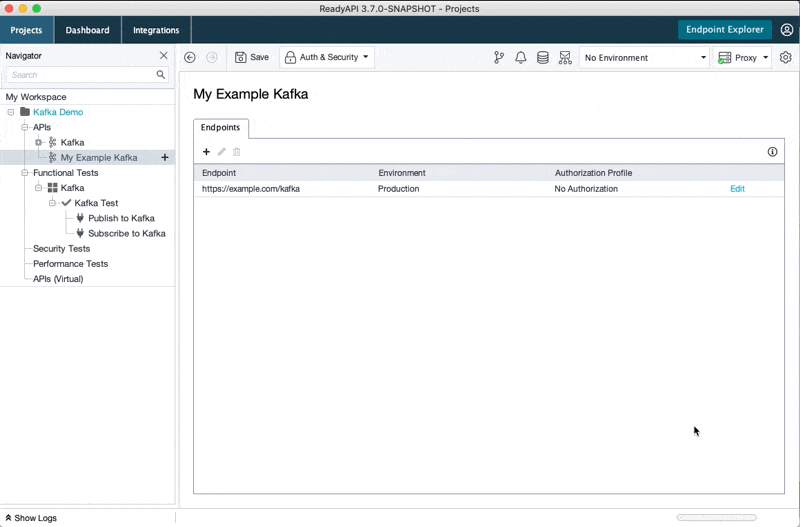Screen dimensions: 800x527
Task: Go forward using the right arrow icon
Action: point(212,58)
